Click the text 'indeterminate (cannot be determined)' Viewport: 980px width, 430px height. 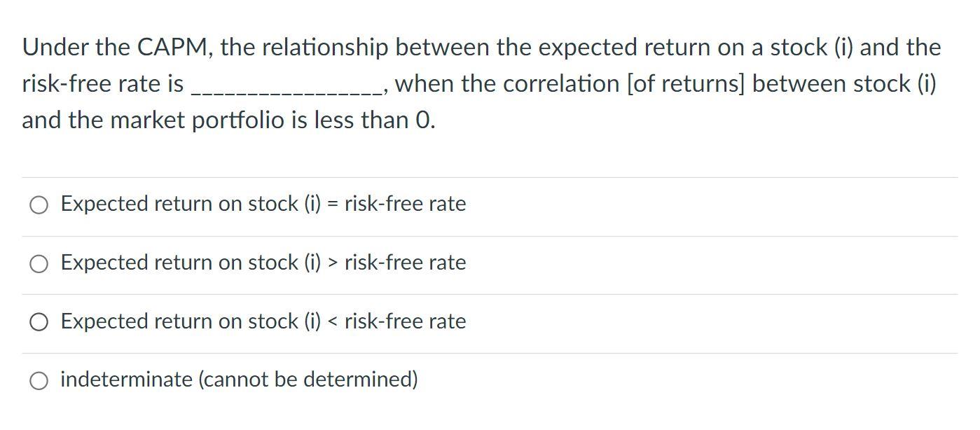click(239, 380)
